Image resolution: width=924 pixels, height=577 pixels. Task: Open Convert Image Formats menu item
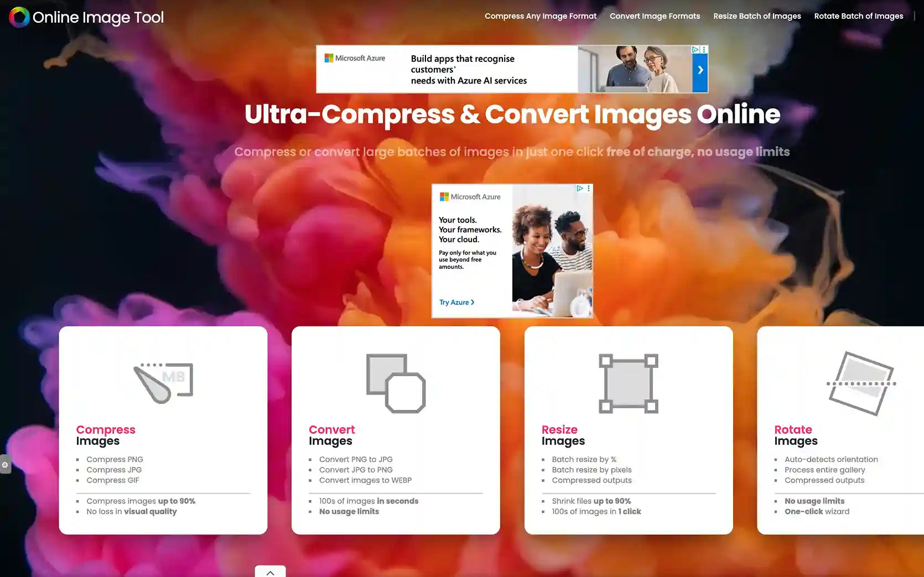tap(655, 16)
